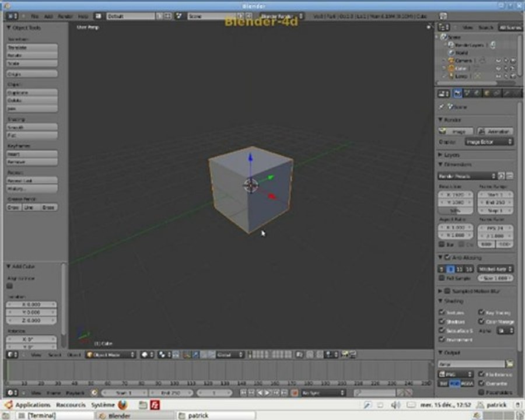Open the Applications menu in GNOME panel
Viewport: 525px width, 420px height.
[33, 405]
